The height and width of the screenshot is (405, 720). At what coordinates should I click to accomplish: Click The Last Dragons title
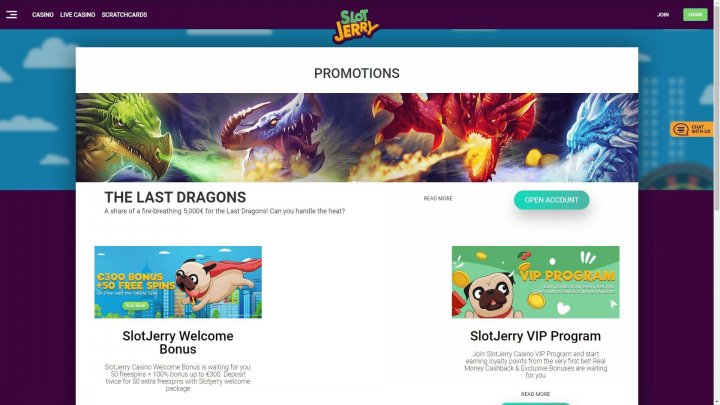[175, 197]
